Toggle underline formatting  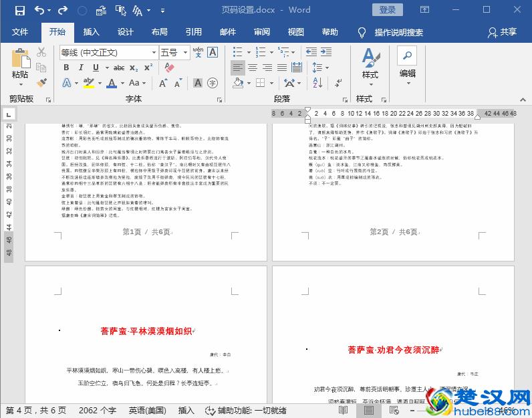click(96, 68)
